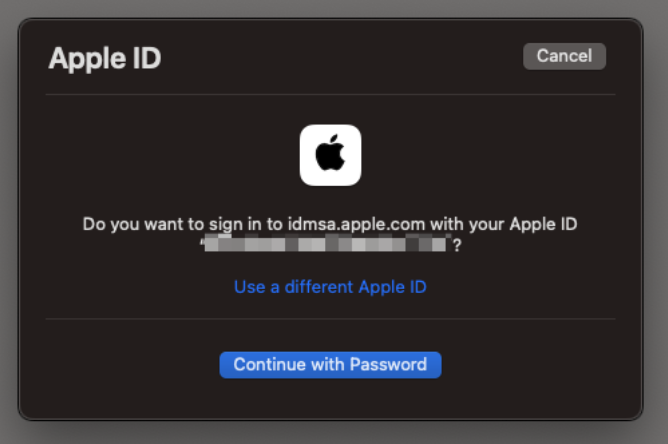Tap the white rounded Apple app icon

pyautogui.click(x=330, y=155)
